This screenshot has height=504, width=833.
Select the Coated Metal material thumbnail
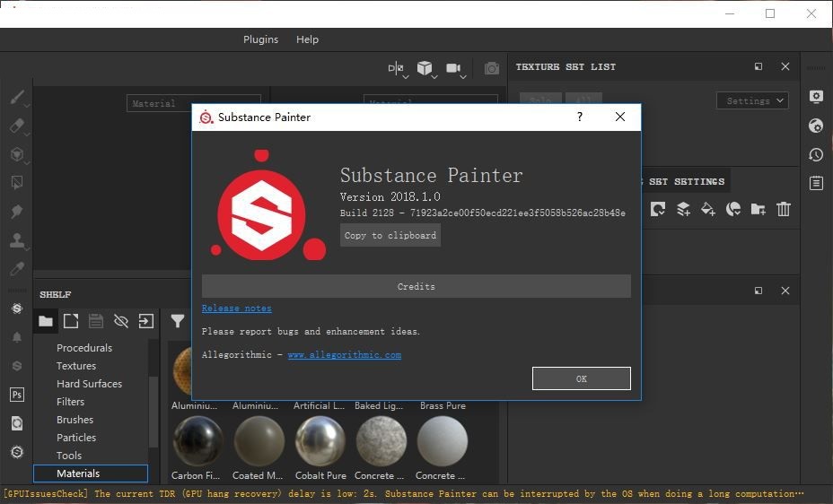259,441
